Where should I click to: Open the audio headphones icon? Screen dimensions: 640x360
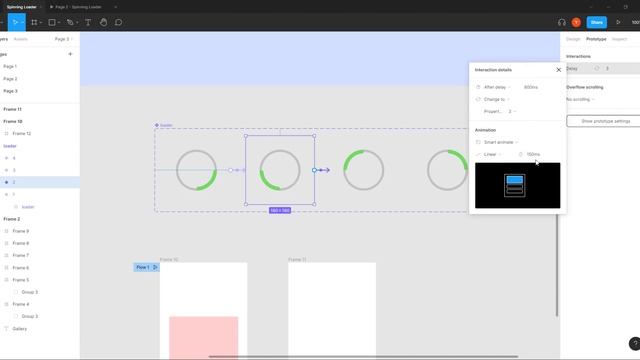pyautogui.click(x=562, y=22)
